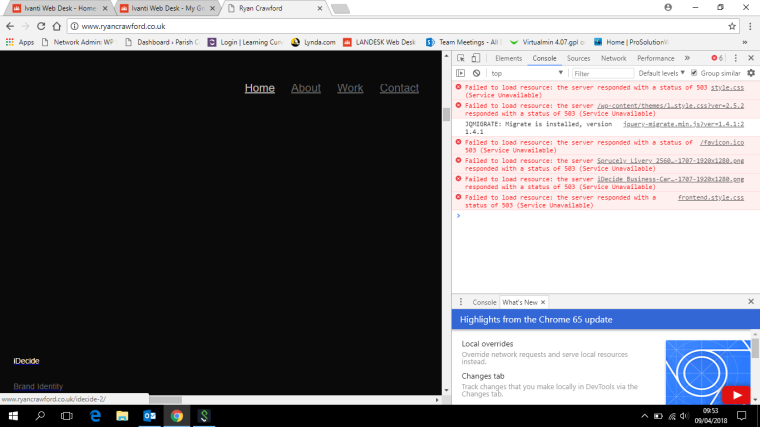Reload the current page
This screenshot has width=760, height=427.
click(x=42, y=26)
